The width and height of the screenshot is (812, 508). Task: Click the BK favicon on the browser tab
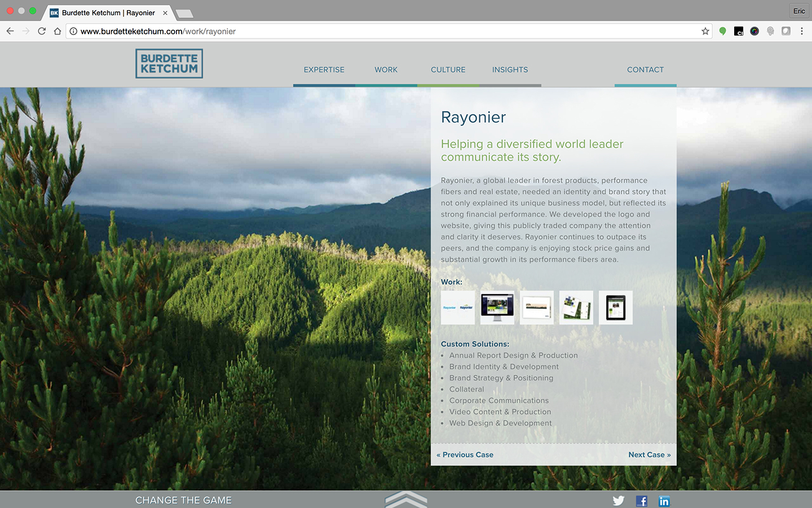tap(54, 12)
